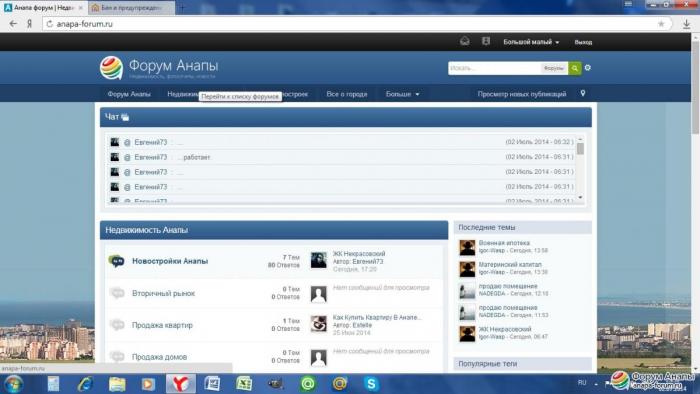Open File Explorer folder on taskbar

click(117, 384)
